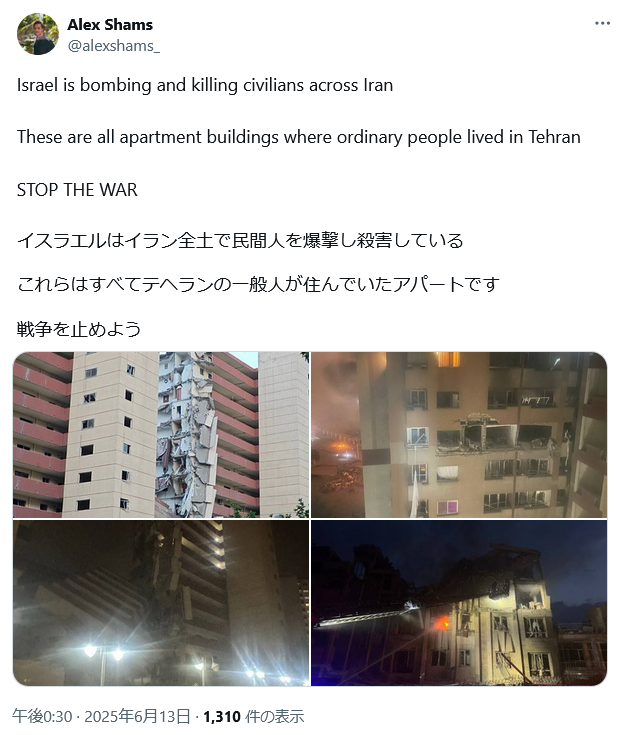Click the Japanese line これらはすべてテヘラン
632x735 pixels.
pyautogui.click(x=258, y=284)
